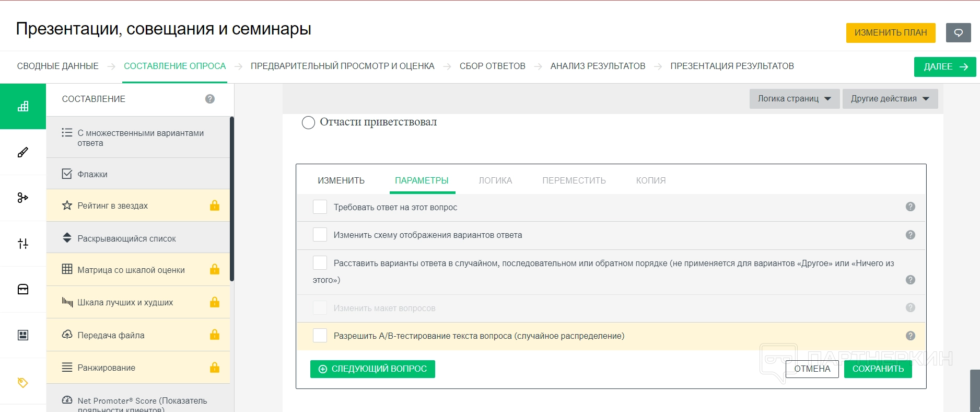Check Изменить схему отображения вариантов ответа
Image resolution: width=980 pixels, height=412 pixels.
(x=320, y=235)
